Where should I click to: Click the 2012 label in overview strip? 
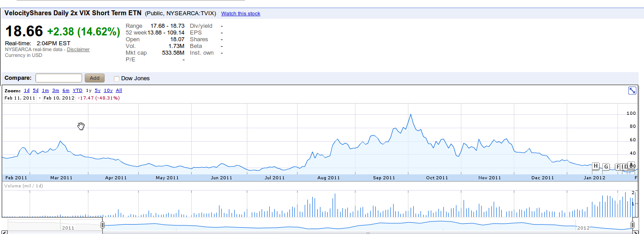coord(583,228)
